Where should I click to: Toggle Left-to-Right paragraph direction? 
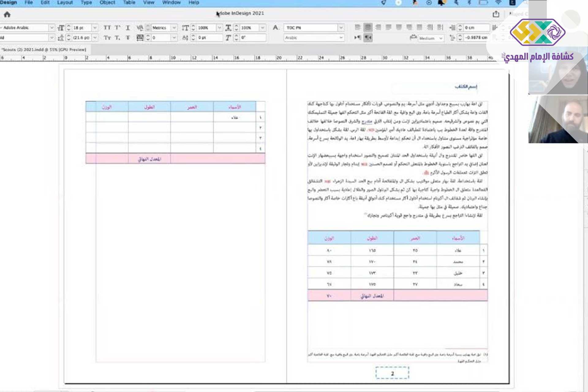click(357, 38)
